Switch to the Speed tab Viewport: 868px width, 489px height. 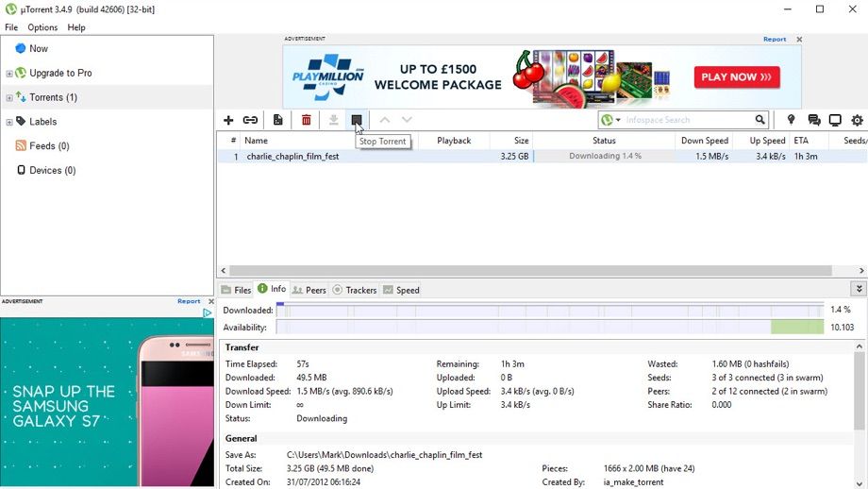[x=401, y=290]
